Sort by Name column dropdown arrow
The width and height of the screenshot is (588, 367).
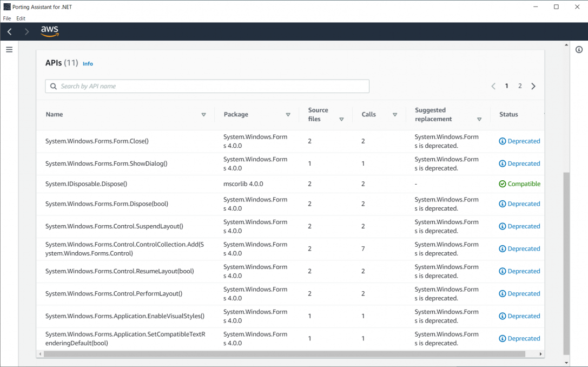(204, 115)
